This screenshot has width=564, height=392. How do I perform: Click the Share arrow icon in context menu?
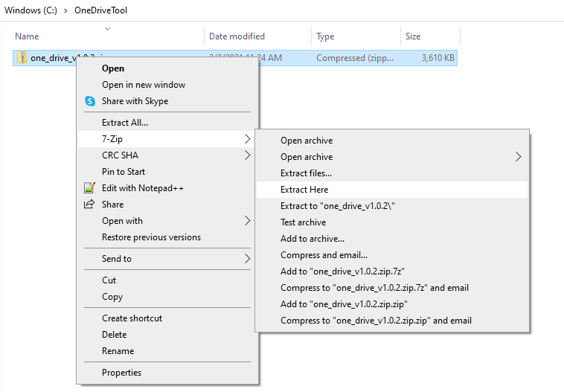pos(89,205)
